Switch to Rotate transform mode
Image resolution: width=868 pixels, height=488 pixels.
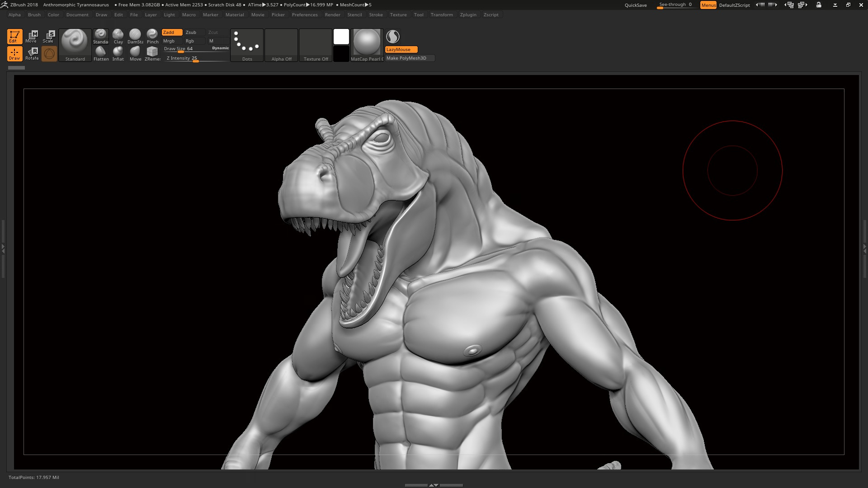click(32, 54)
